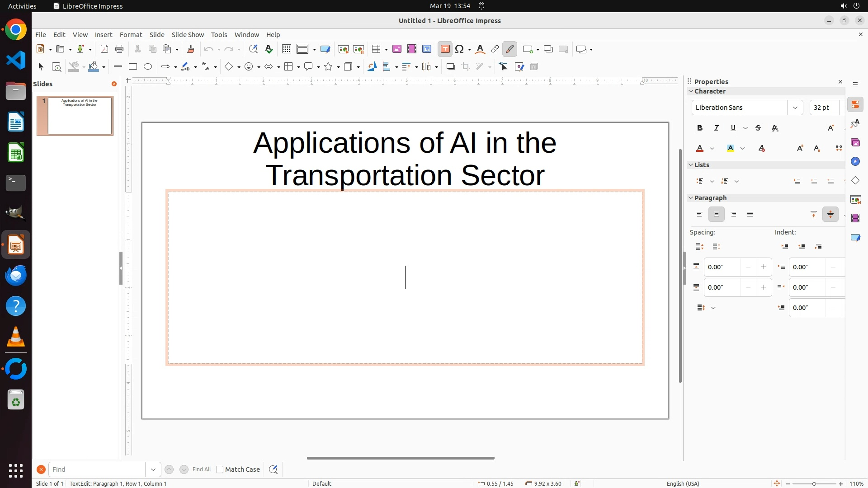Toggle Italic in Character panel
This screenshot has width=868, height=488.
tap(717, 128)
